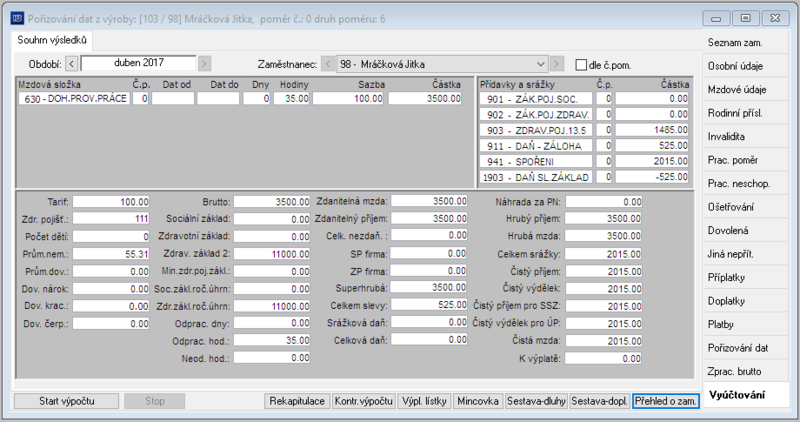This screenshot has width=800, height=422.
Task: Open Příplatky side tab
Action: 745,278
